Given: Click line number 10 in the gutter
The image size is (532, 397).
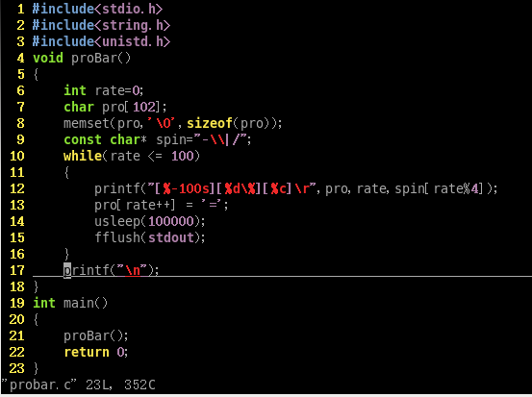Looking at the screenshot, I should point(17,156).
